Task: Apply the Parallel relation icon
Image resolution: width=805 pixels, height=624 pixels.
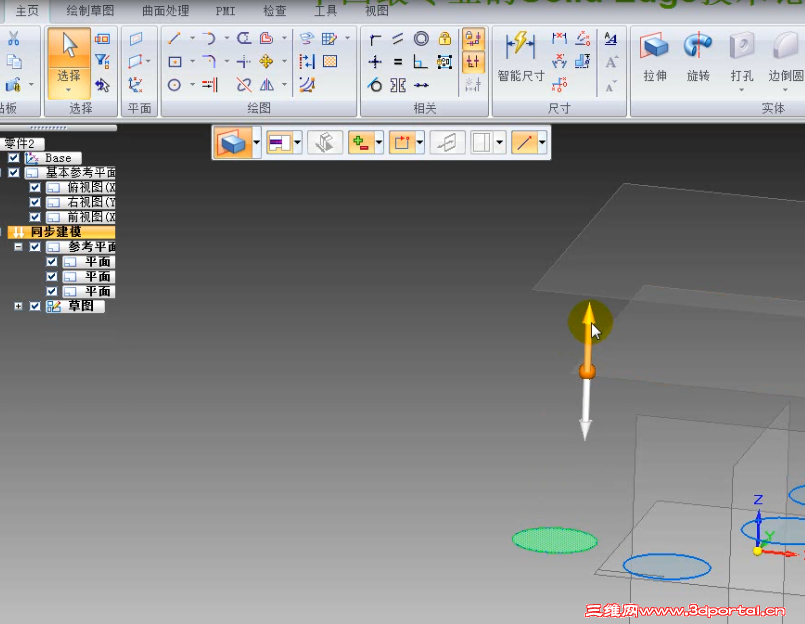Action: (x=398, y=39)
